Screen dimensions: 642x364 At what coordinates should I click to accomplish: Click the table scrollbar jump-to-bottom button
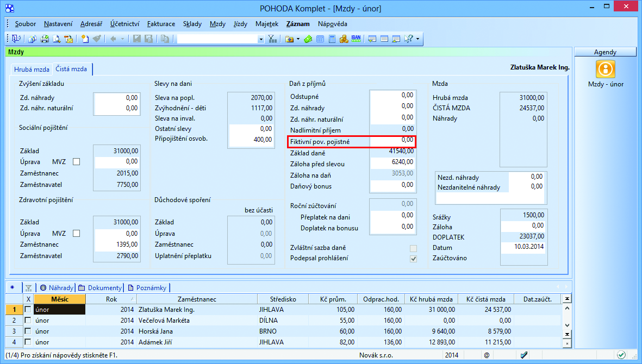[567, 334]
